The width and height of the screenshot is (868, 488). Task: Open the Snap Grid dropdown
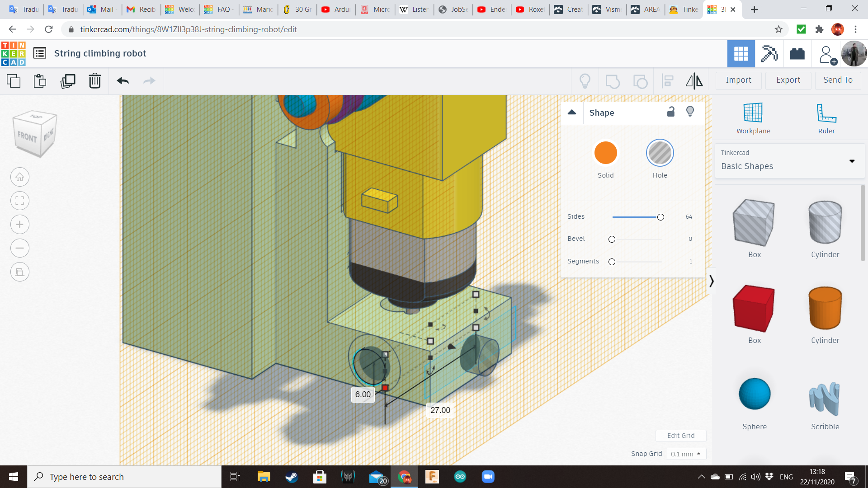[685, 454]
